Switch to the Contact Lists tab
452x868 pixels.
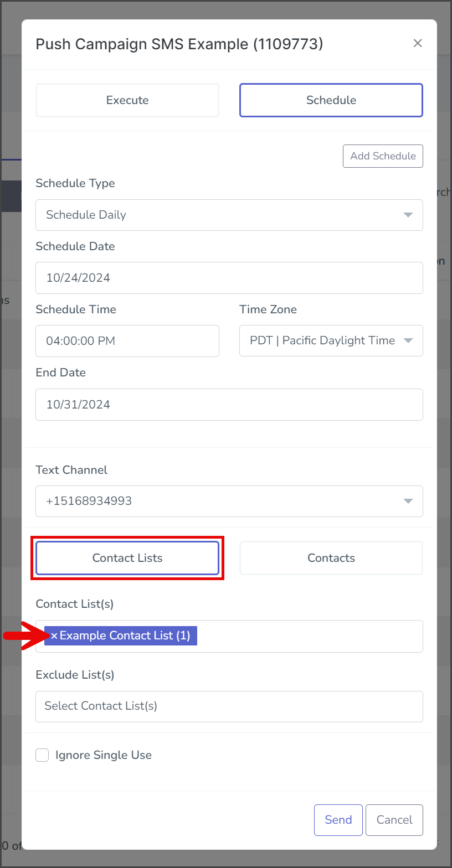click(127, 558)
